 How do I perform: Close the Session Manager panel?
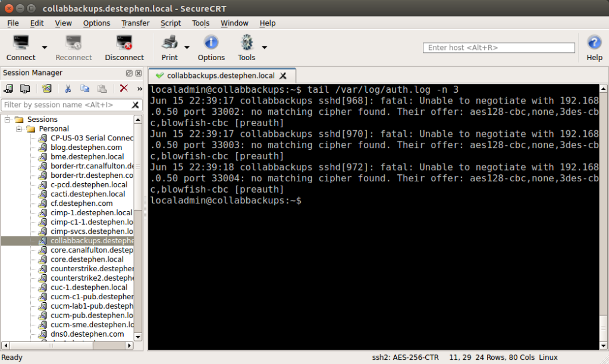pyautogui.click(x=138, y=73)
